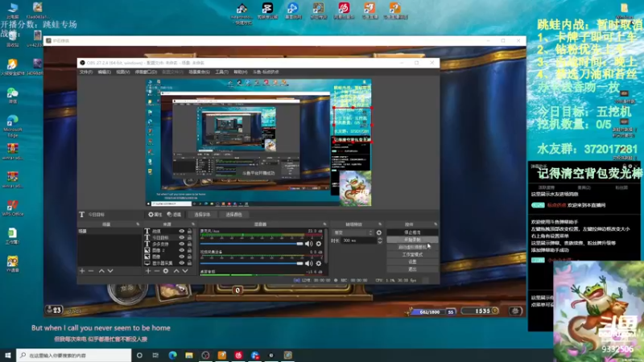The image size is (644, 362).
Task: Lock the 今日目标 source
Action: click(189, 237)
